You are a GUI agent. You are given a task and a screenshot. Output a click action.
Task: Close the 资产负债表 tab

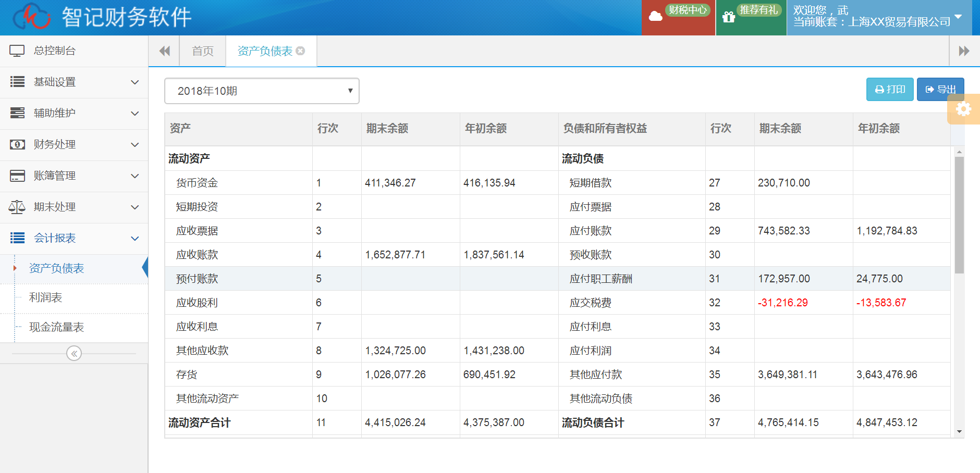[x=300, y=51]
